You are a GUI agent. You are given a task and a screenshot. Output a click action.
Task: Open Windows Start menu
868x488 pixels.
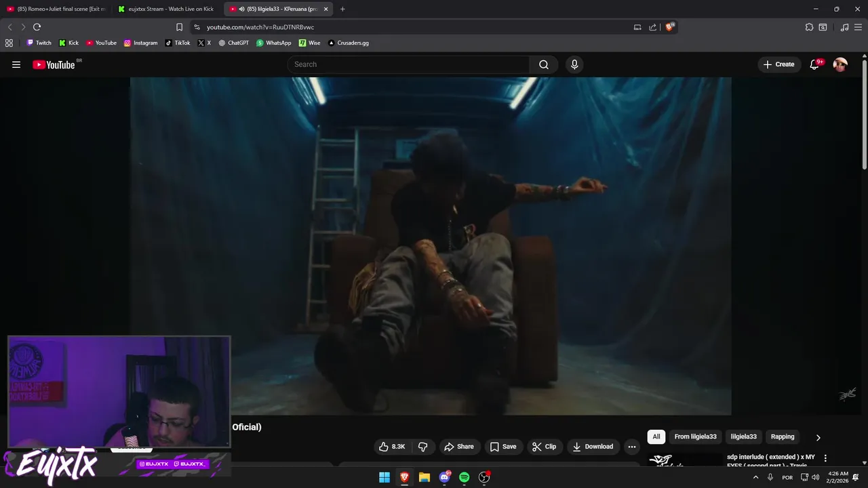coord(384,477)
